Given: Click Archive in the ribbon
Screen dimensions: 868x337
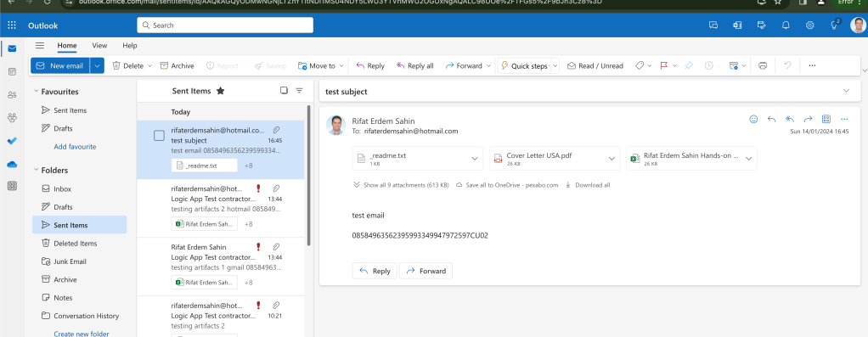Looking at the screenshot, I should tap(178, 66).
